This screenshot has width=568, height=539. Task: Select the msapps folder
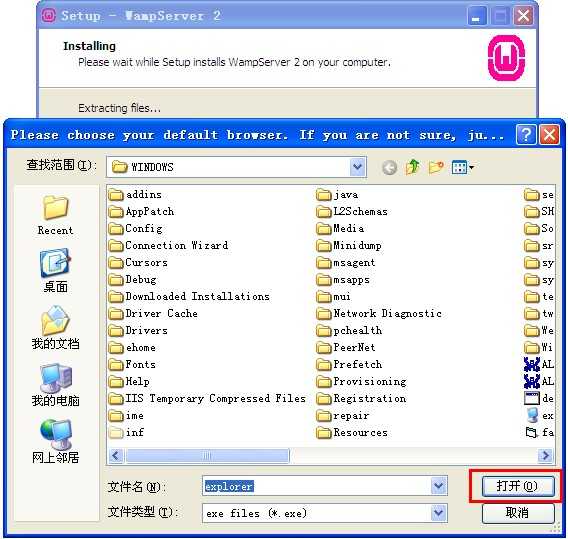pyautogui.click(x=343, y=280)
